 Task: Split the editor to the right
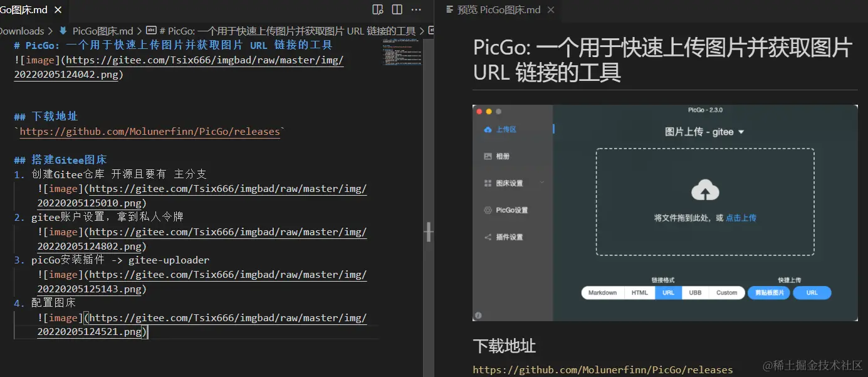[x=397, y=9]
